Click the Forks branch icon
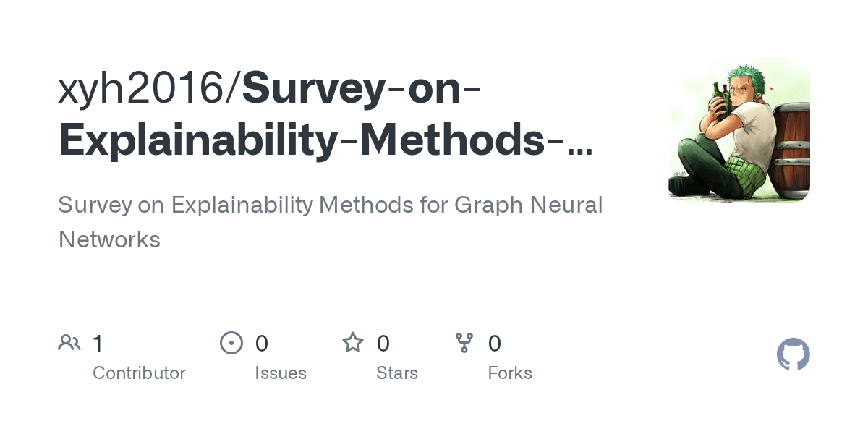868x434 pixels. [x=464, y=343]
